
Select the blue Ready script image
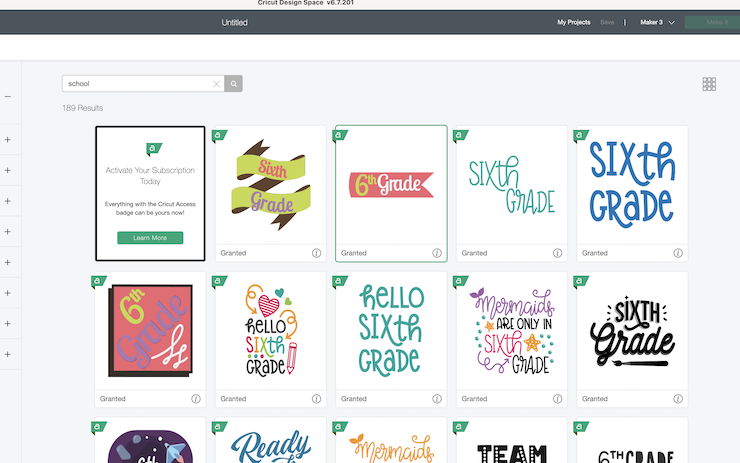point(271,444)
